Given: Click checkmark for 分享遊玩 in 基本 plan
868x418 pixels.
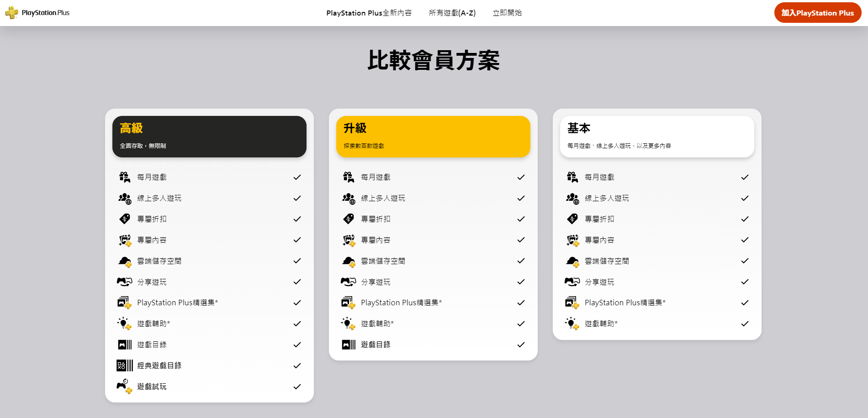Looking at the screenshot, I should point(745,282).
